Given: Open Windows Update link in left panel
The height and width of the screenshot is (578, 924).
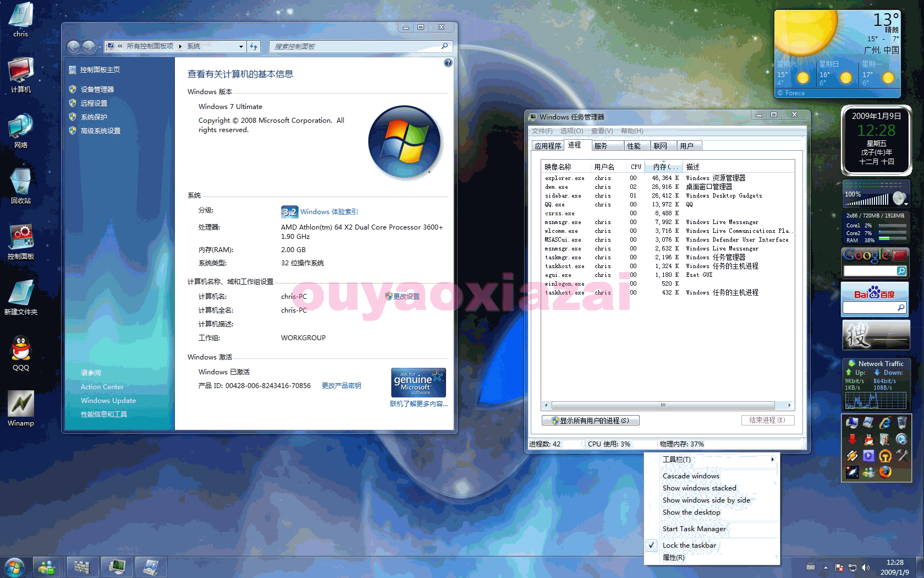Looking at the screenshot, I should tap(108, 401).
